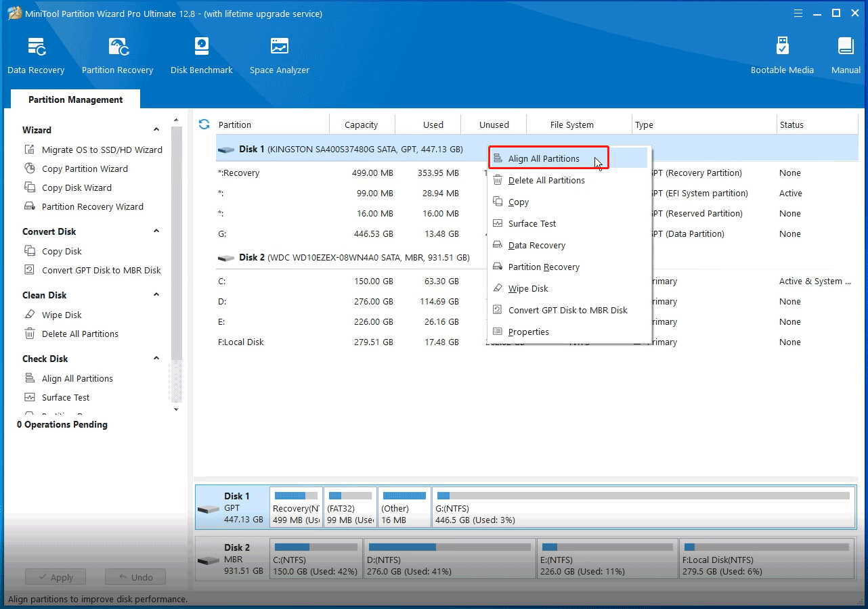Select the E:(NTFS) 226.0 GB block in disk map
Image resolution: width=868 pixels, height=609 pixels.
[x=607, y=559]
